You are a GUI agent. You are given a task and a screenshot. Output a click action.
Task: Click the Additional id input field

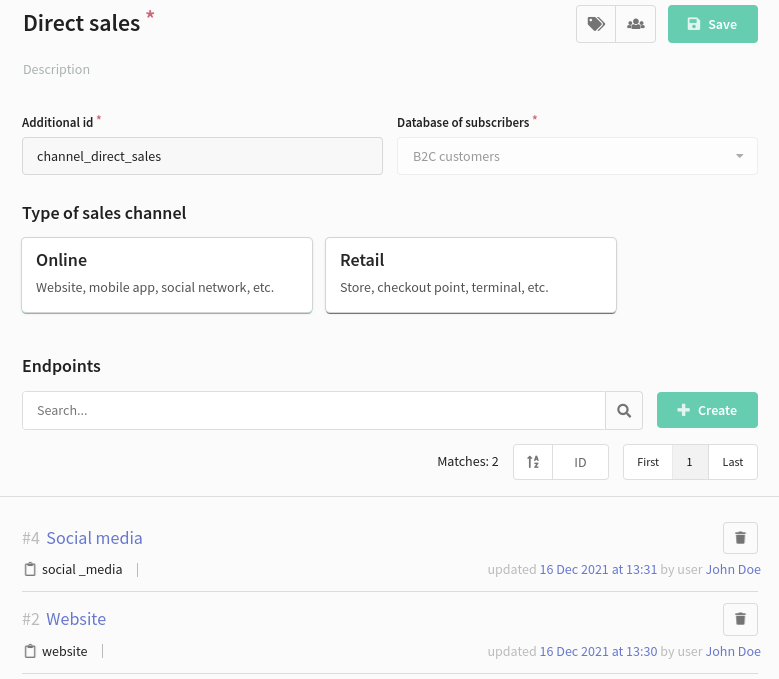202,156
